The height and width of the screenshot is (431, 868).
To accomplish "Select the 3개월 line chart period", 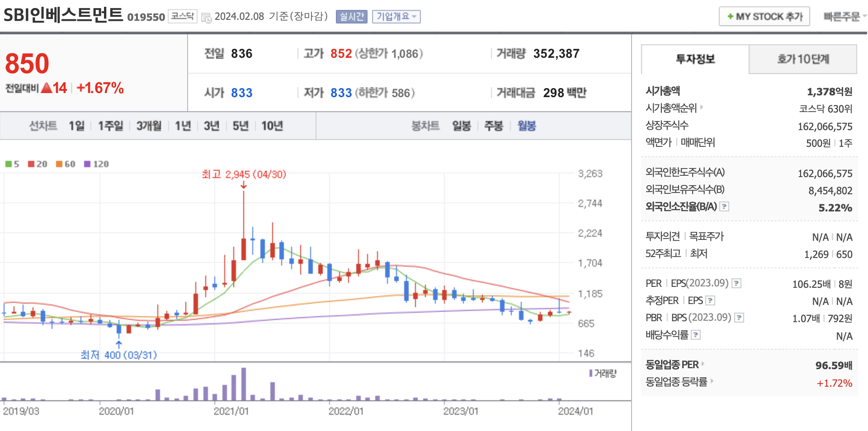I will tap(149, 126).
